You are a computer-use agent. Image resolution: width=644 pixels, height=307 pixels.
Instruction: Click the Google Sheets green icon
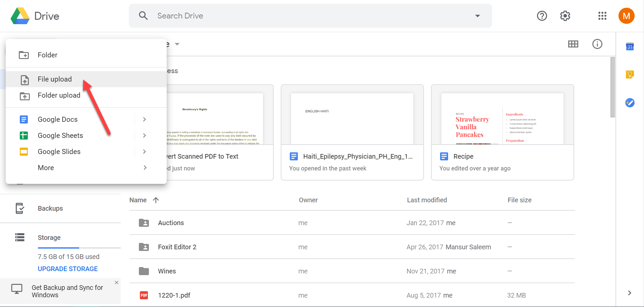pos(24,136)
